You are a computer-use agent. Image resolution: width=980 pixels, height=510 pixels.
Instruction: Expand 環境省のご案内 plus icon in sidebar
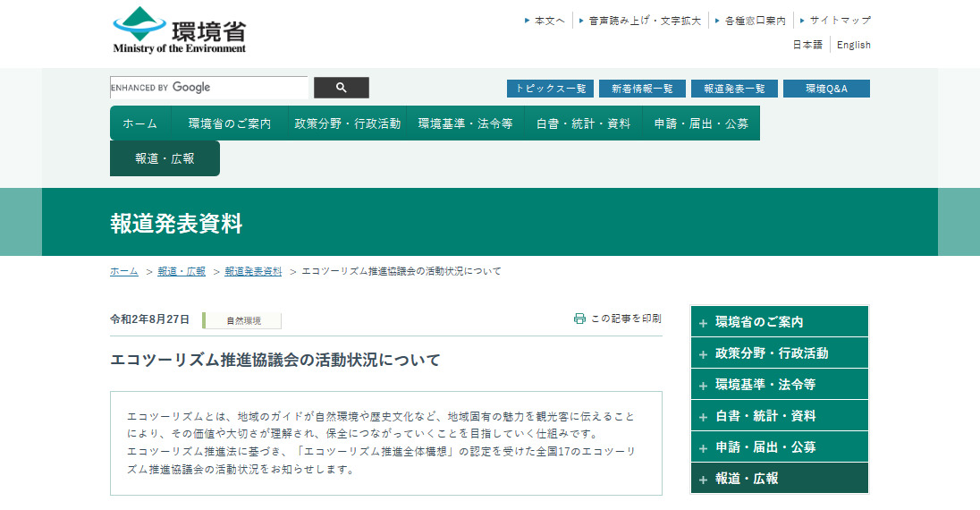pos(703,323)
